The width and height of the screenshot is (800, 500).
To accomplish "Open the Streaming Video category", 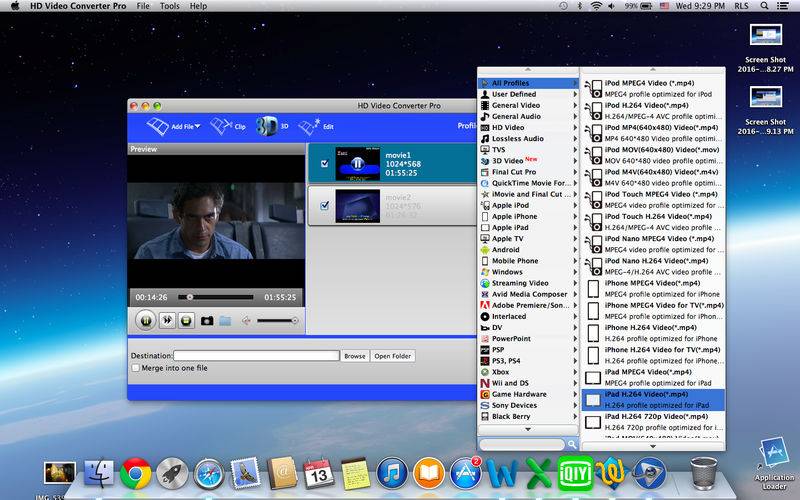I will (x=528, y=283).
